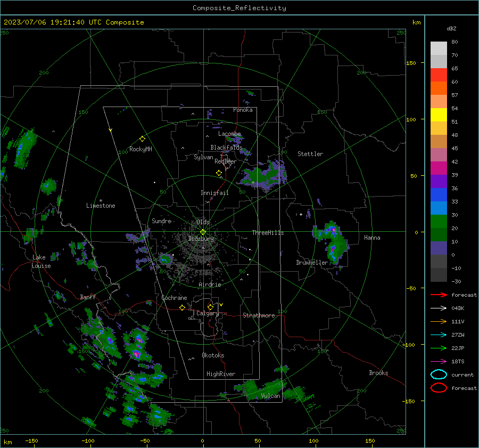Click the Vulcan city label

click(270, 396)
